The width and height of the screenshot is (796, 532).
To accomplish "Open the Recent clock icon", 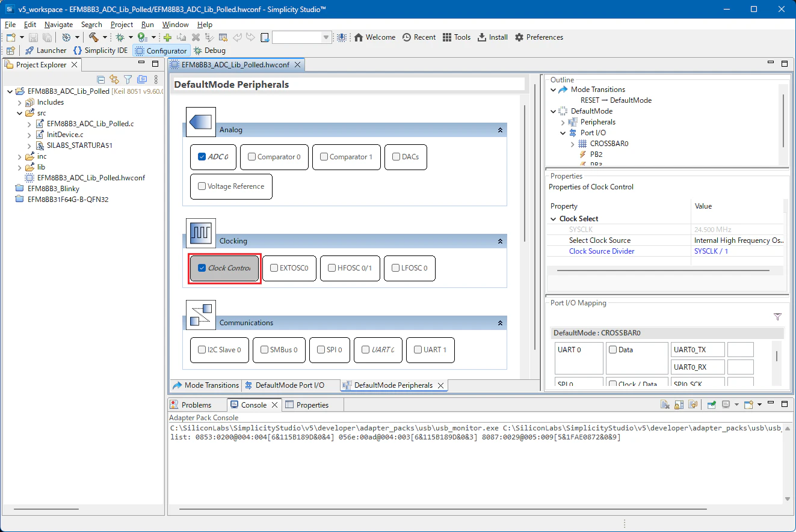I will pyautogui.click(x=407, y=37).
